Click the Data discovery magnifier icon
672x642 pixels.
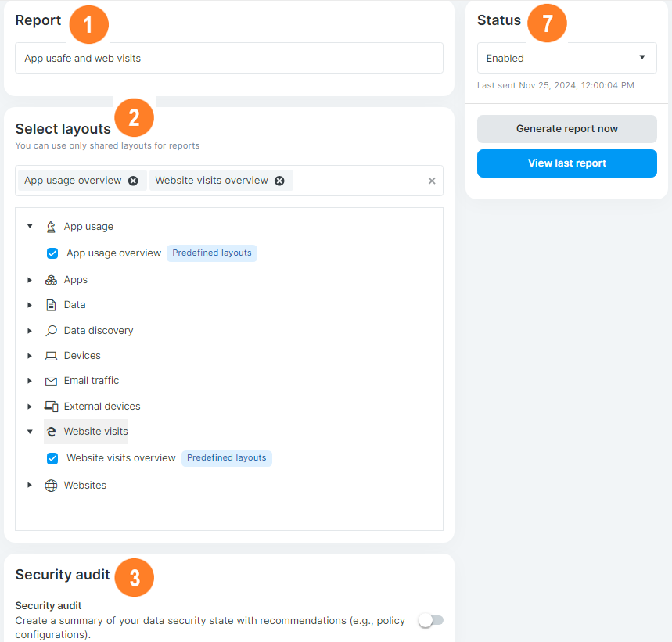(x=51, y=330)
